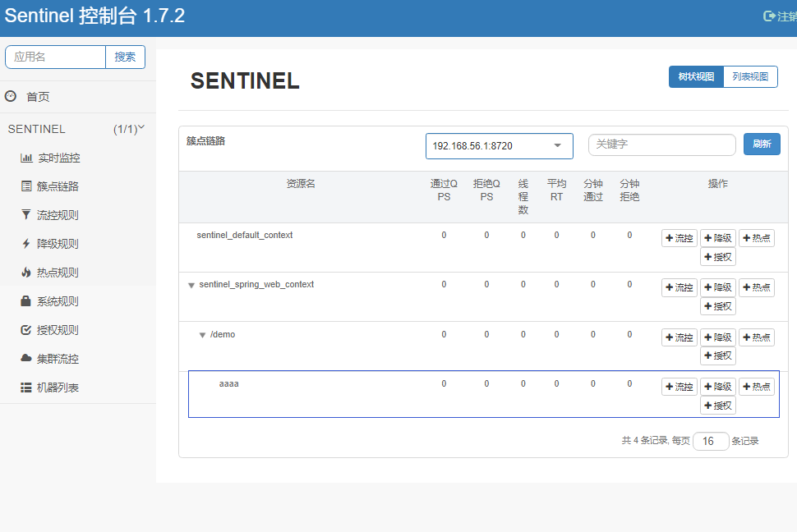The image size is (797, 532).
Task: Click the list icon for 机器列表
Action: tap(26, 388)
